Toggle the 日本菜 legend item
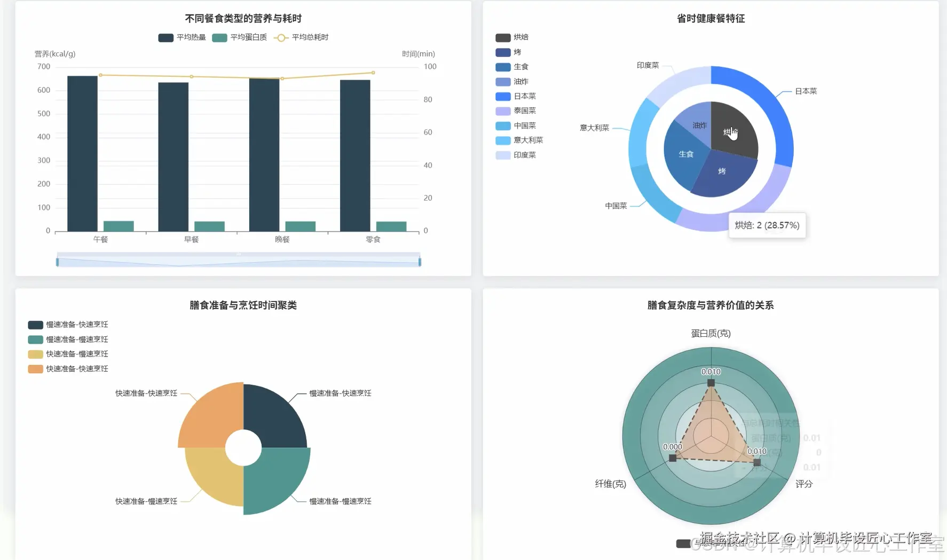947x560 pixels. point(502,96)
